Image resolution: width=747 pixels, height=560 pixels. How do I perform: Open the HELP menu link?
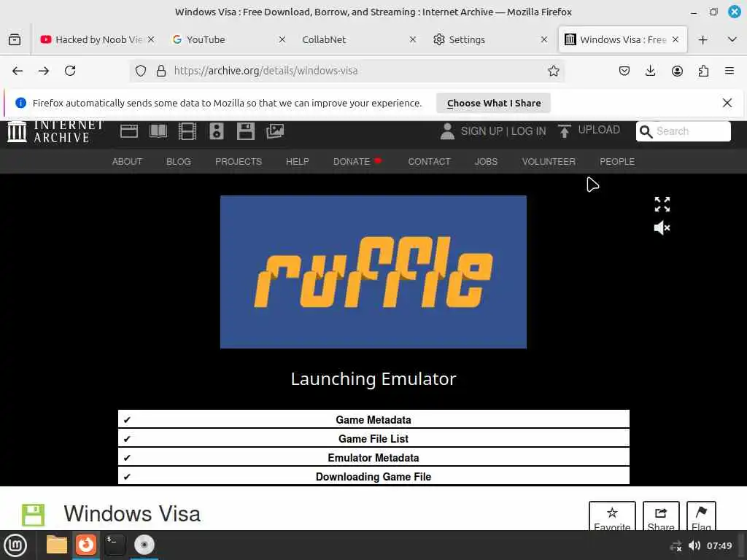tap(298, 161)
